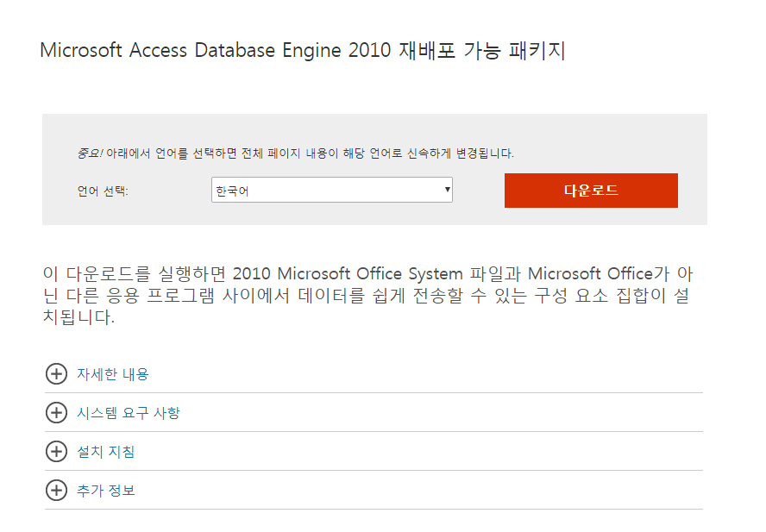Open the 한국어 language dropdown

click(332, 190)
